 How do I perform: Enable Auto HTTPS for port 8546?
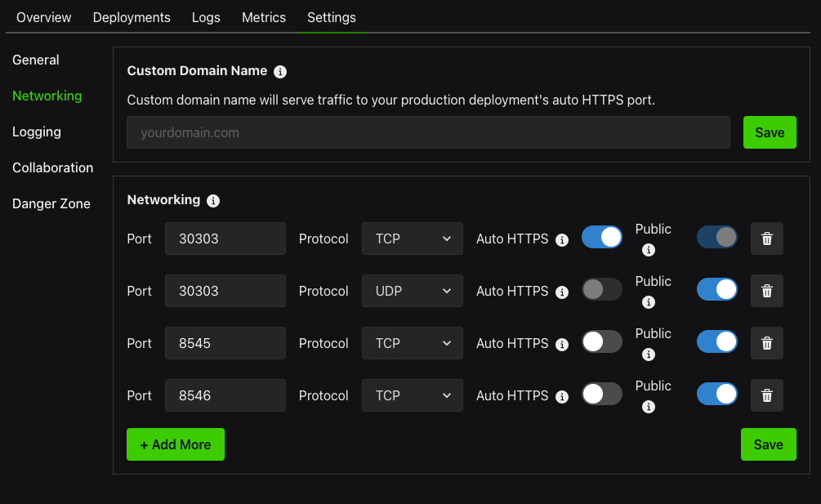click(601, 395)
